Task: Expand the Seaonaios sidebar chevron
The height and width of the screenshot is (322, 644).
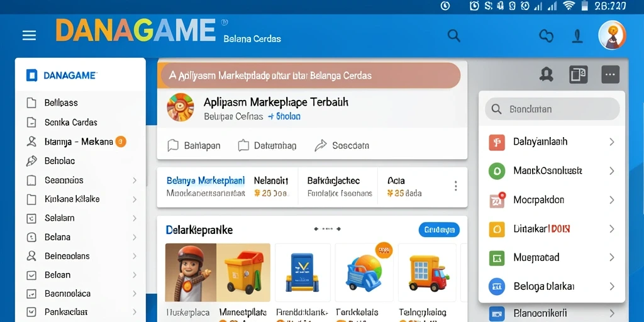Action: pyautogui.click(x=135, y=180)
